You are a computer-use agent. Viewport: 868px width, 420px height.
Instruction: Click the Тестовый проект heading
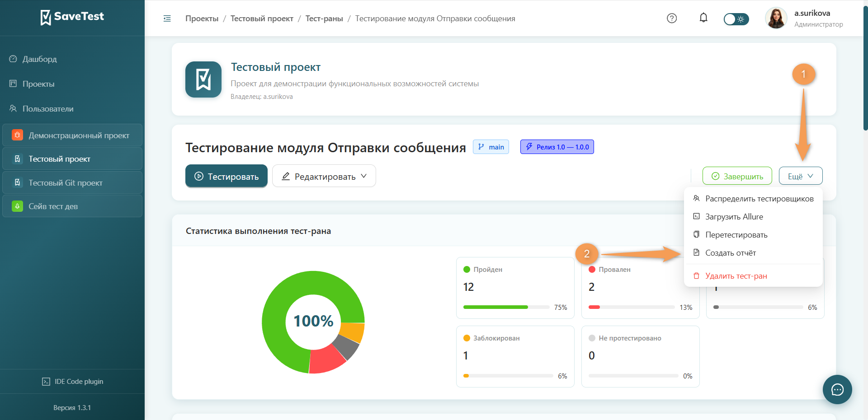pyautogui.click(x=276, y=67)
